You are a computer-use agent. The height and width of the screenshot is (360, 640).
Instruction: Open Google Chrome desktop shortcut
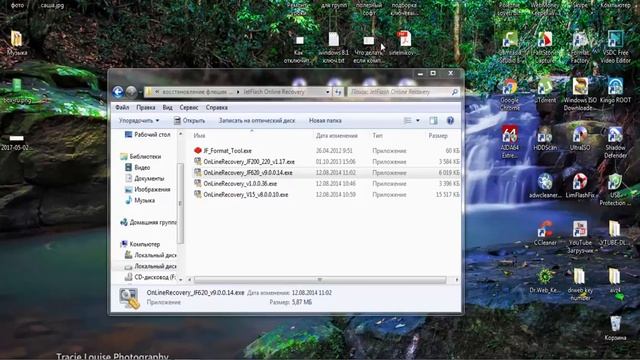(x=509, y=94)
